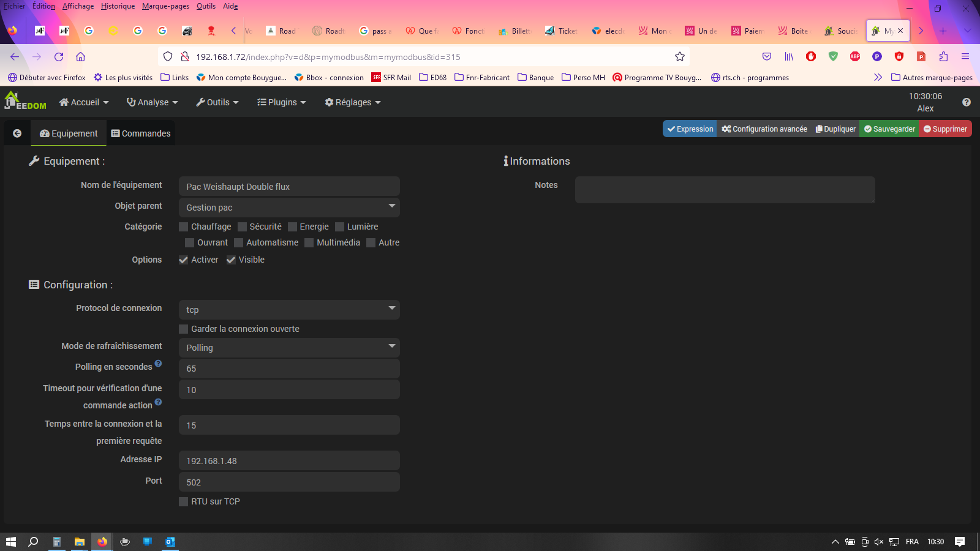980x551 pixels.
Task: Click the help question mark icon
Action: click(x=966, y=102)
